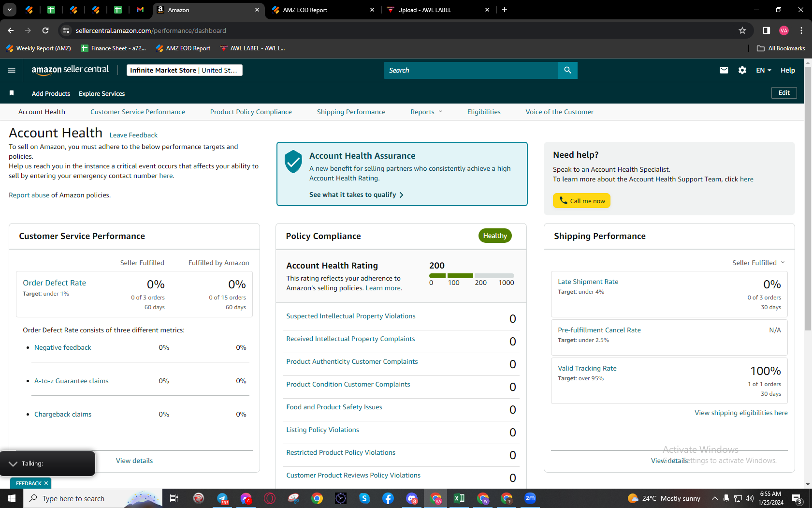Open the Help menu link
Image resolution: width=812 pixels, height=508 pixels.
click(788, 70)
